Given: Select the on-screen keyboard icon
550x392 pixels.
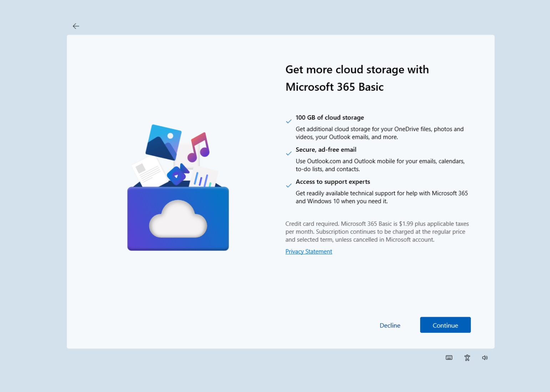Looking at the screenshot, I should click(449, 357).
